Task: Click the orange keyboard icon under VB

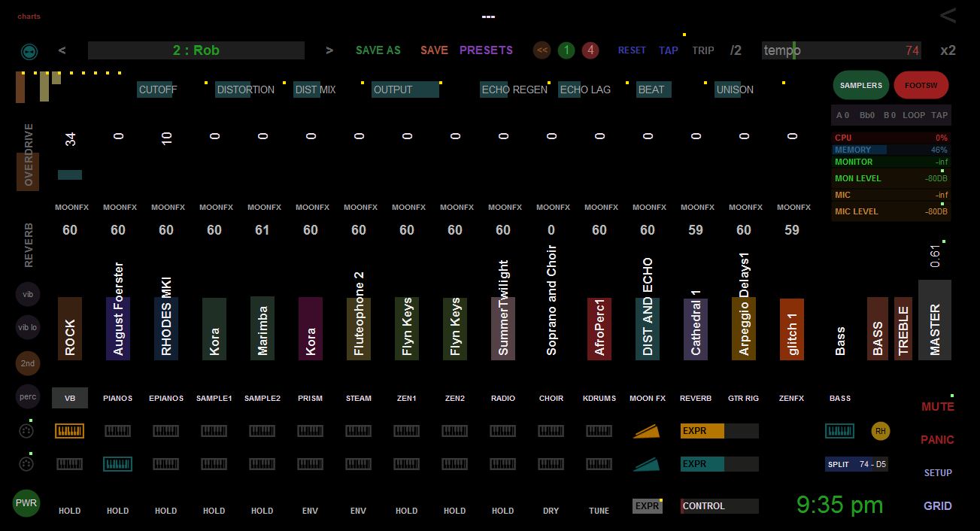Action: (69, 431)
